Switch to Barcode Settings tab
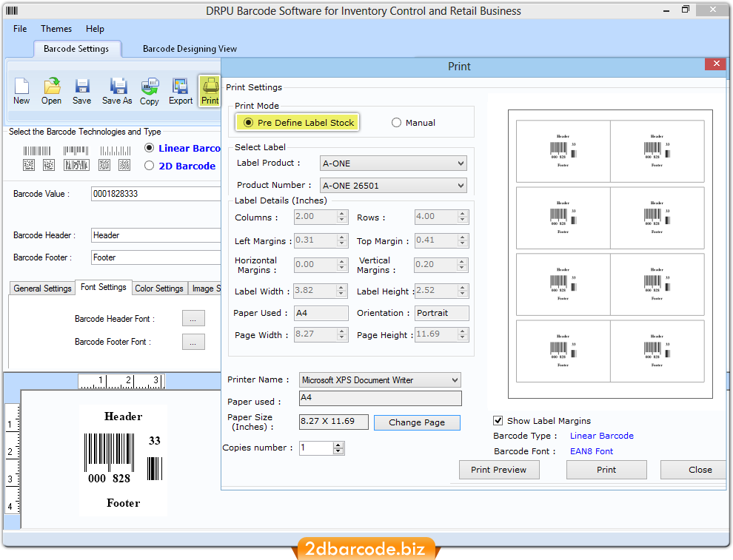Viewport: 733px width, 560px height. pos(76,49)
